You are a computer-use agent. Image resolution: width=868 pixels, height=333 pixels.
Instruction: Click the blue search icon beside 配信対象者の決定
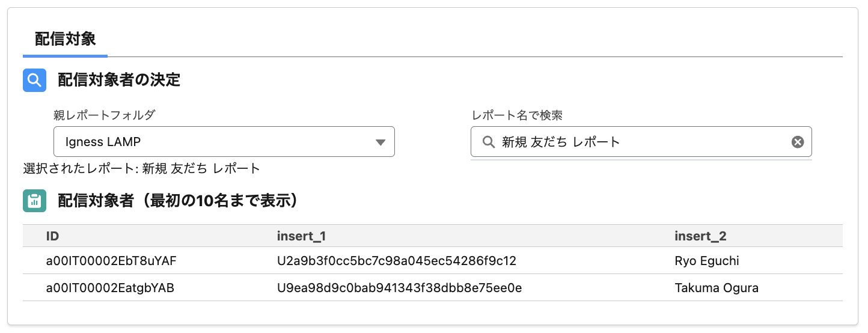pos(35,80)
